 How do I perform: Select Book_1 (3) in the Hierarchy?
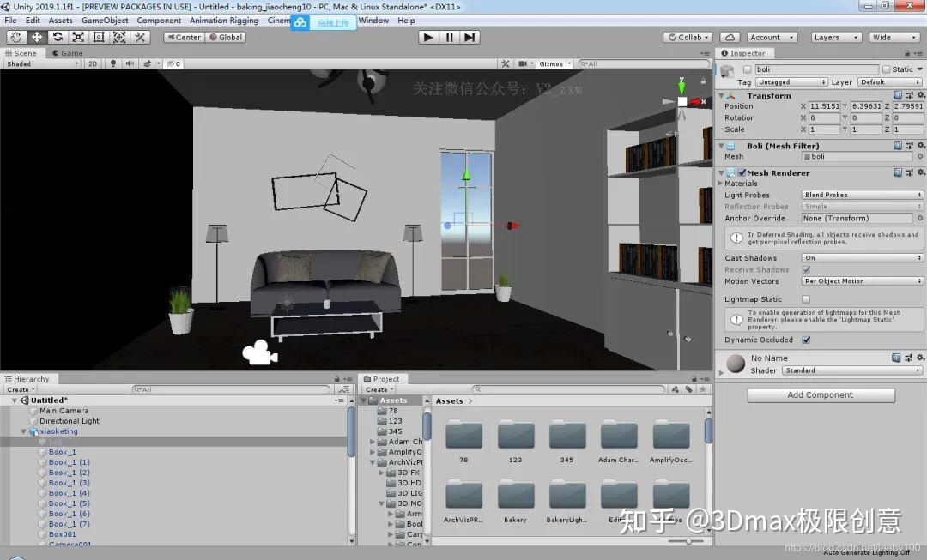[x=66, y=483]
